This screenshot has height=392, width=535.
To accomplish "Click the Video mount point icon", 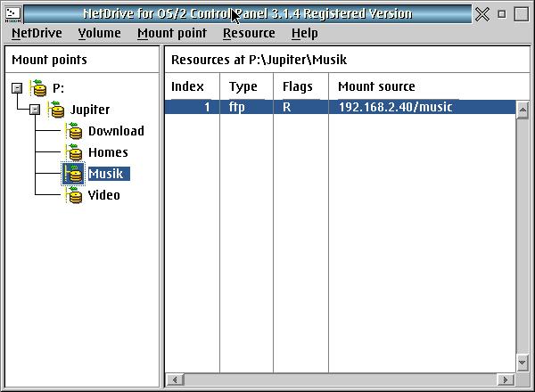I will point(74,195).
